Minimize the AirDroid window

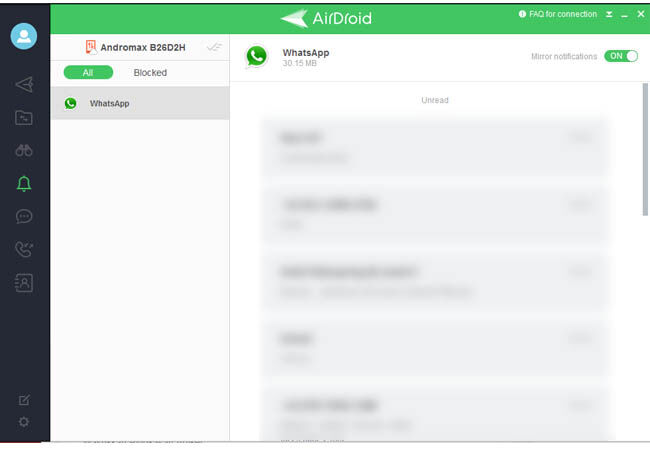point(624,15)
